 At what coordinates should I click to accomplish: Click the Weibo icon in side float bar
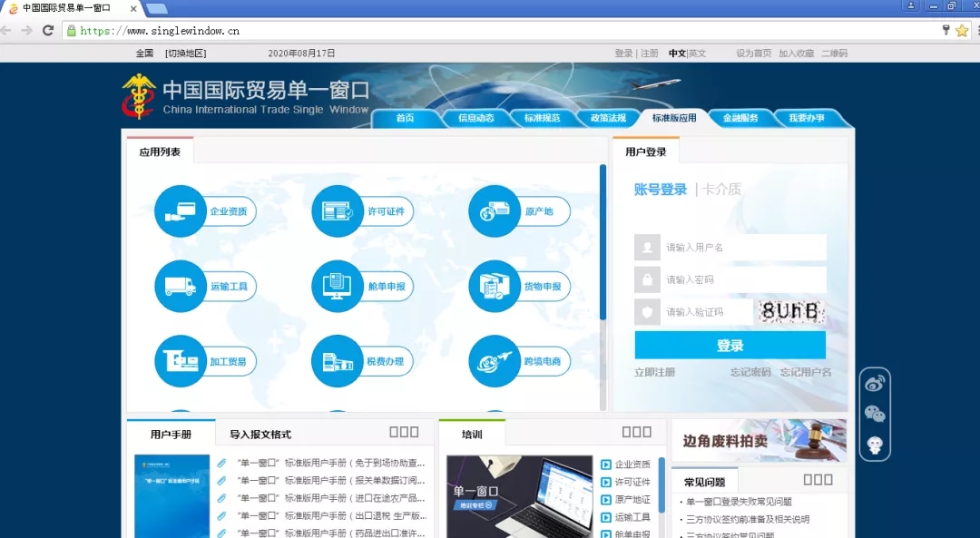875,384
